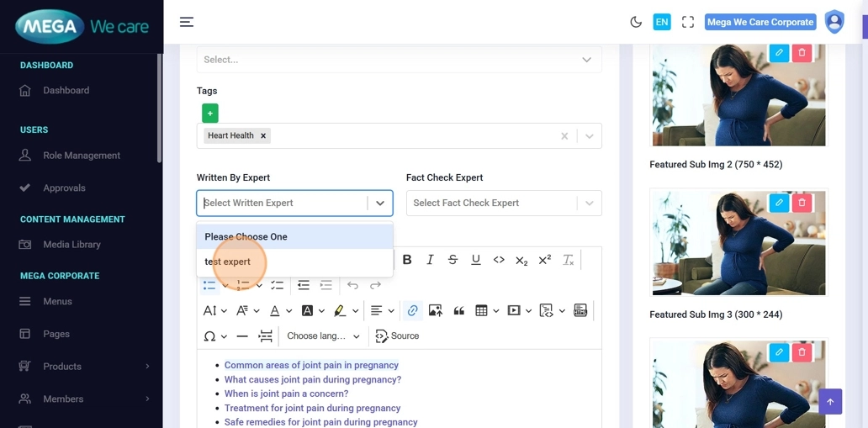Image resolution: width=868 pixels, height=428 pixels.
Task: Toggle the sidebar with the hamburger icon
Action: click(x=187, y=22)
